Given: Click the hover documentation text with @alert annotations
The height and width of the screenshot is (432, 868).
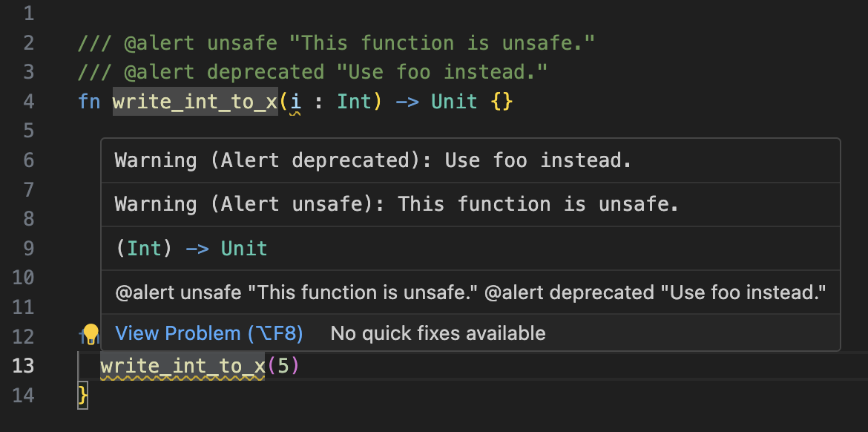Looking at the screenshot, I should (x=470, y=292).
